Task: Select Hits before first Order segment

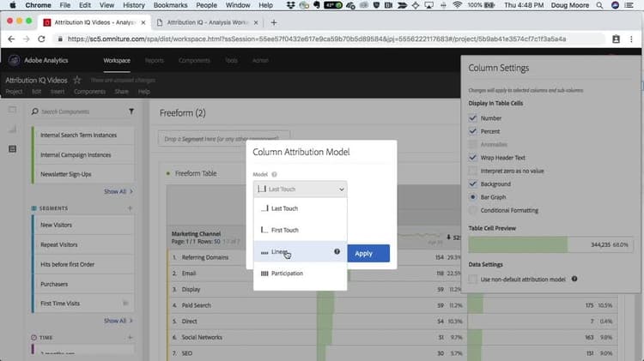Action: click(x=83, y=264)
